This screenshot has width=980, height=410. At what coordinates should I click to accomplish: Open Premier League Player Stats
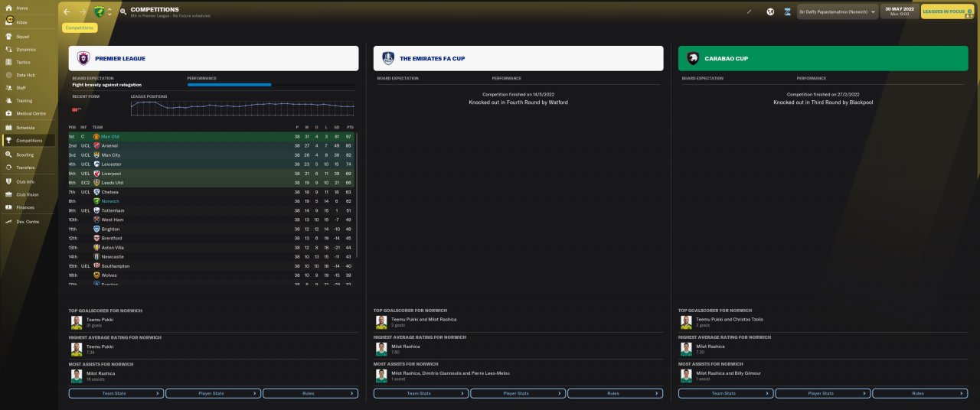pos(213,393)
